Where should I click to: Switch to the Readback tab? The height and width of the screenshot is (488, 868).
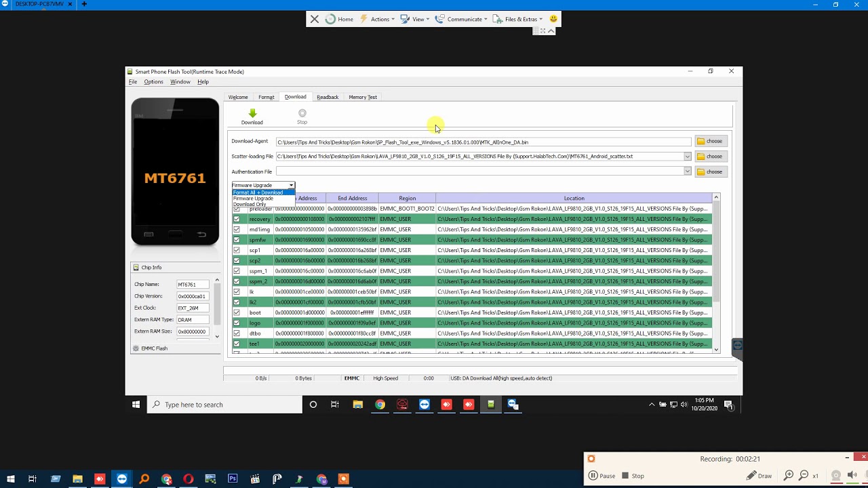(328, 97)
